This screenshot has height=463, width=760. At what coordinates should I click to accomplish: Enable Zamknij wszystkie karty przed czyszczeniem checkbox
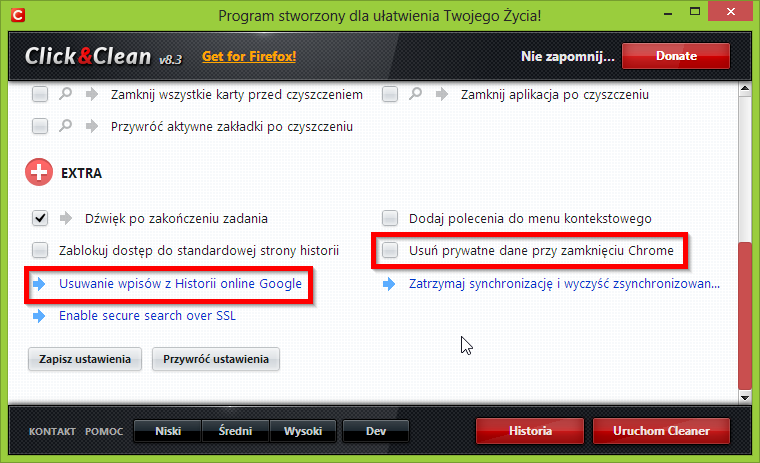pos(40,94)
